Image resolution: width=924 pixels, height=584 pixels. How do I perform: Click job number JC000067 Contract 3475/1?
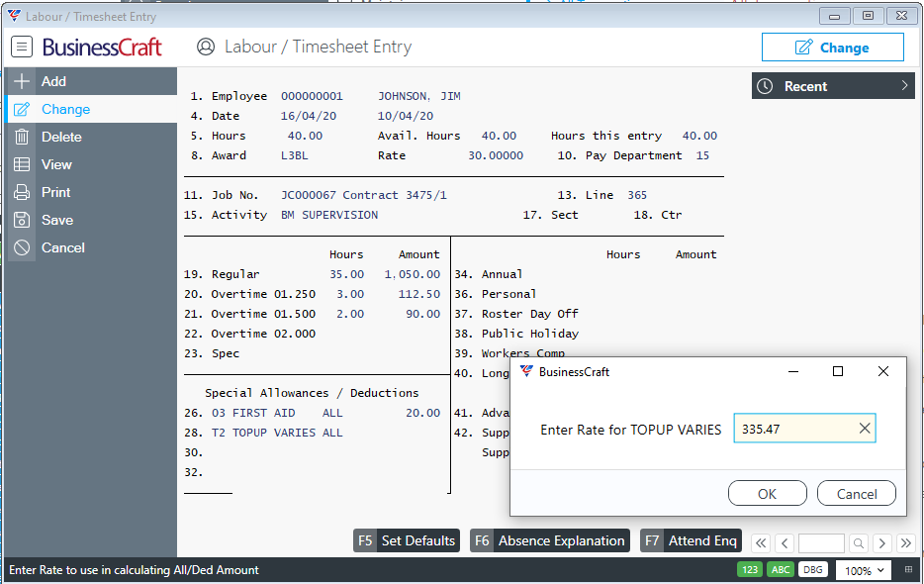pyautogui.click(x=364, y=195)
